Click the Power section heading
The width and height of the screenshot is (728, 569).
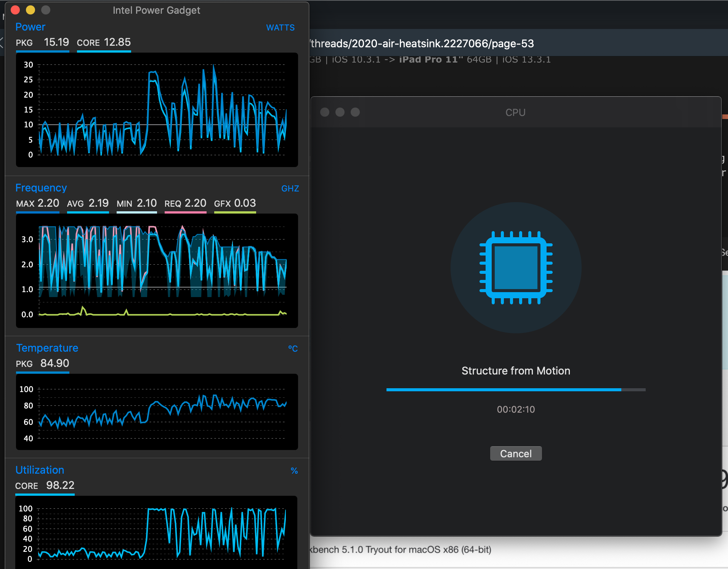click(x=30, y=27)
